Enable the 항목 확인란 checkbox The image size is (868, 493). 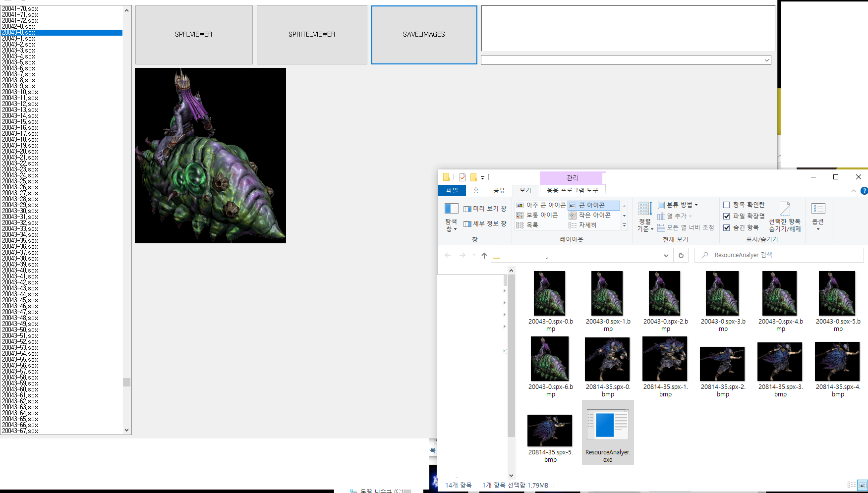point(727,205)
